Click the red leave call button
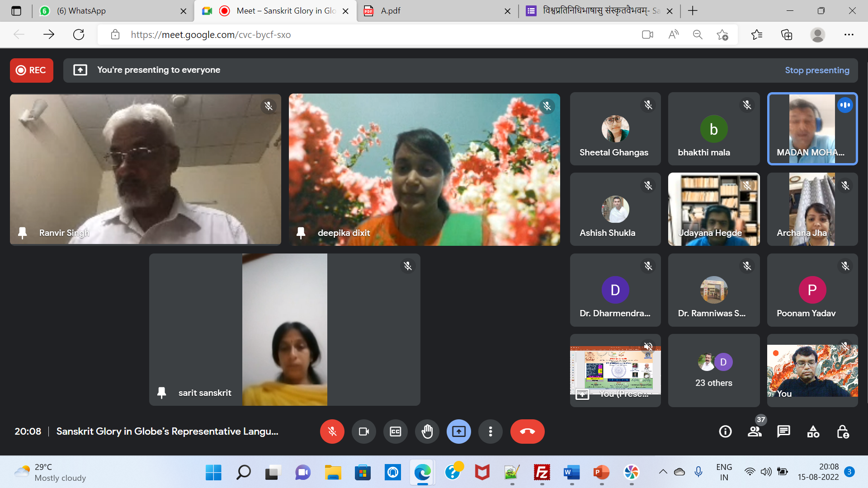868x488 pixels. point(527,432)
